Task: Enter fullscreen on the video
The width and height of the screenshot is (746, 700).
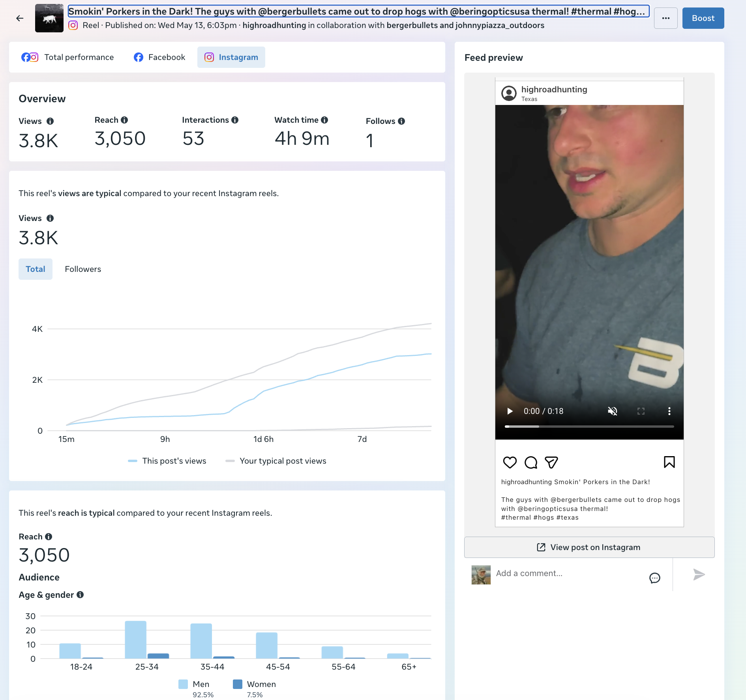Action: [641, 411]
